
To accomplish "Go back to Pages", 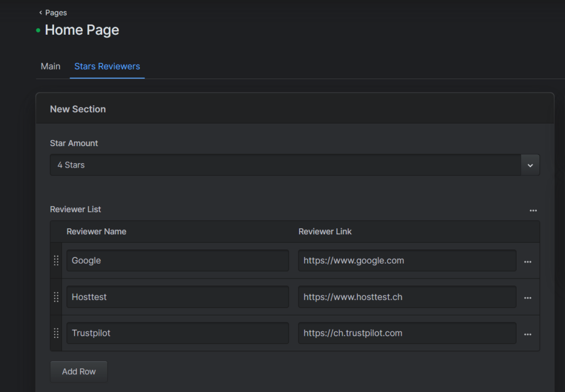I will click(x=53, y=12).
